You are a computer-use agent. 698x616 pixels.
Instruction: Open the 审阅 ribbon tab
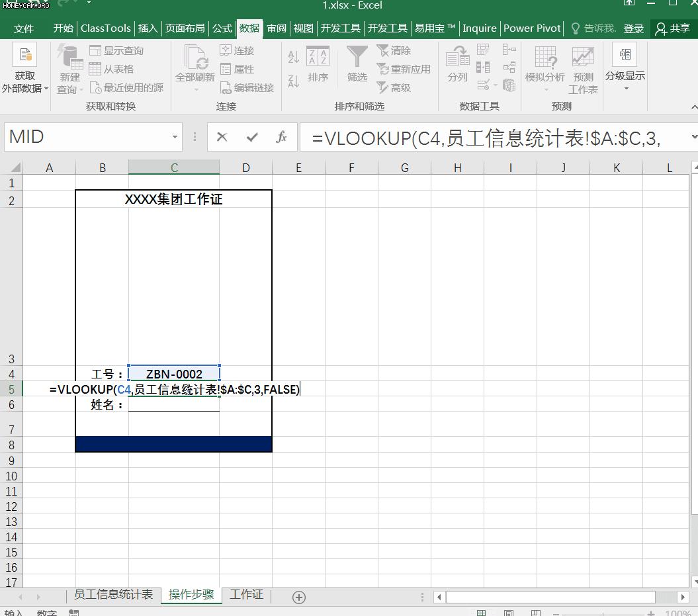(277, 28)
